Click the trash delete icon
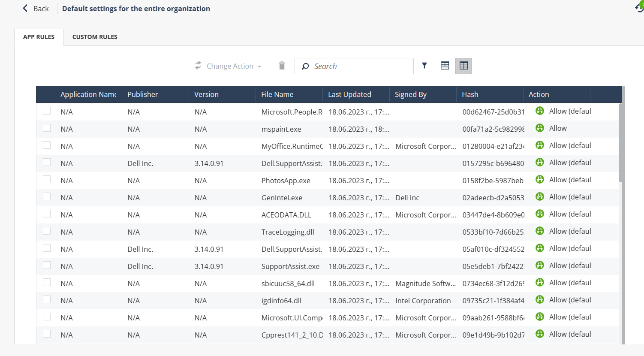Screen dimensions: 644x356 click(x=282, y=66)
